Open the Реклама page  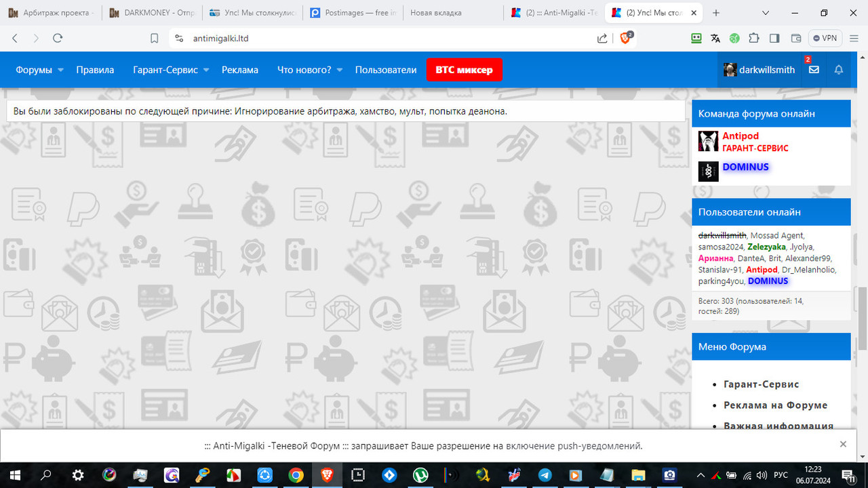pos(240,70)
